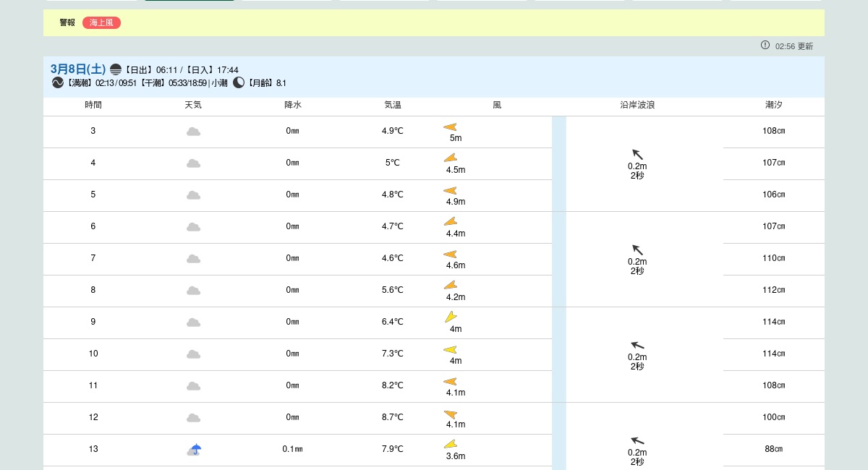Select the 沿岸波浪 column header
Viewport: 868px width, 470px height.
[637, 105]
